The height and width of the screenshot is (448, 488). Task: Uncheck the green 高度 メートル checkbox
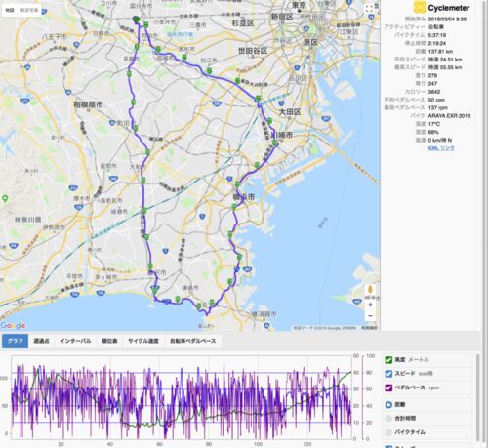click(x=388, y=360)
